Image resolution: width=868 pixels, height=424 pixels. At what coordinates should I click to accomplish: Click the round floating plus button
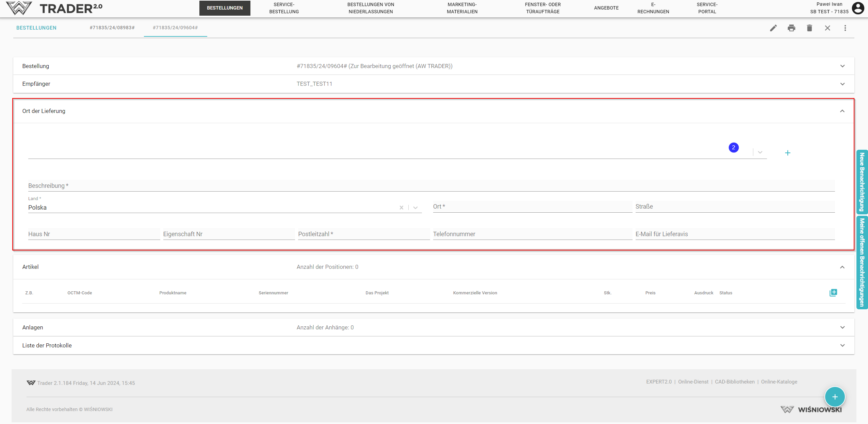(x=835, y=397)
